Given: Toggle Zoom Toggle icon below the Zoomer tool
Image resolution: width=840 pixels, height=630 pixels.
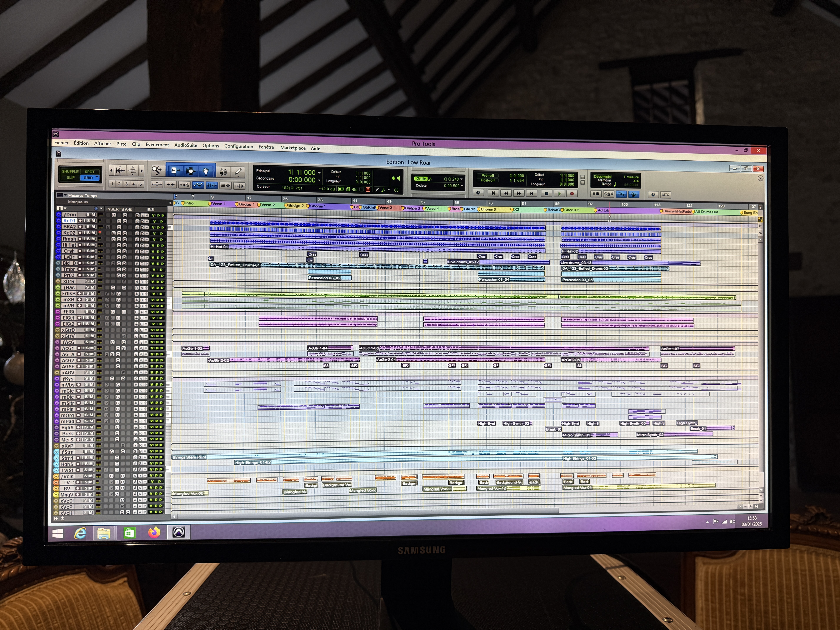Looking at the screenshot, I should (157, 185).
